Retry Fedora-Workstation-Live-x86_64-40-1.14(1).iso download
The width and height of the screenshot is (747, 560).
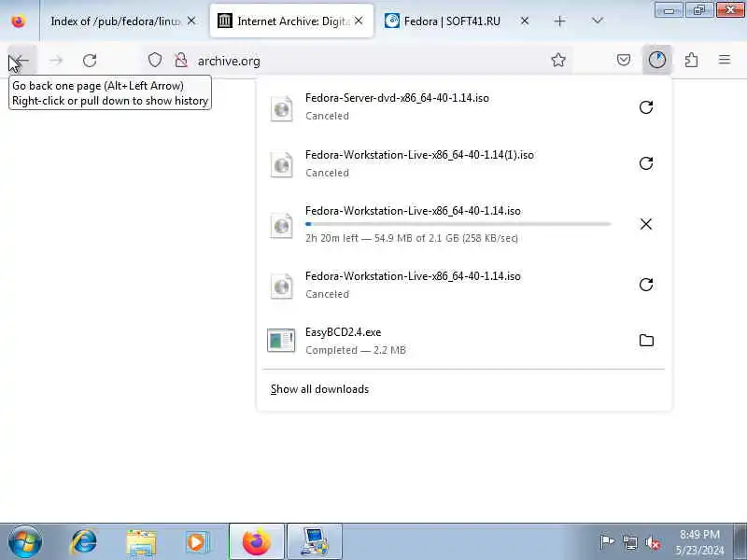646,163
